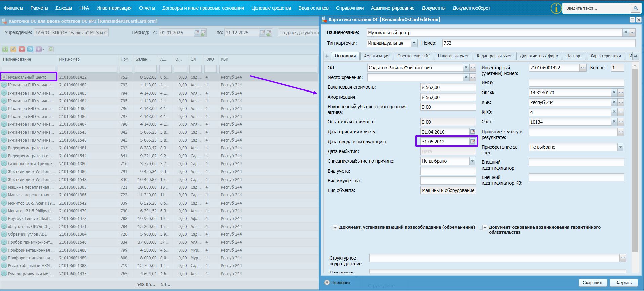Clear the ОЛ field with its X icon
Screen dimensions: 644x291
click(466, 68)
